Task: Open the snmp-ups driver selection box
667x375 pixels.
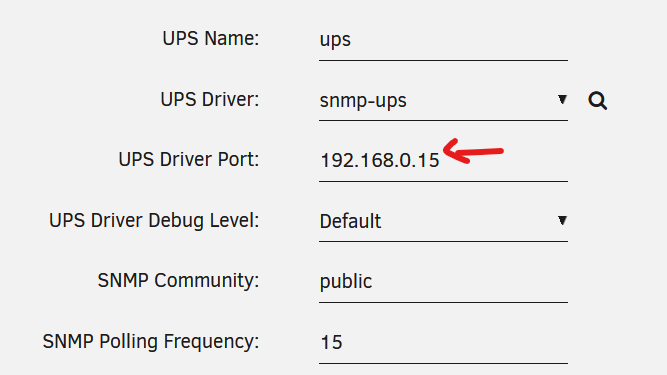Action: [x=443, y=100]
